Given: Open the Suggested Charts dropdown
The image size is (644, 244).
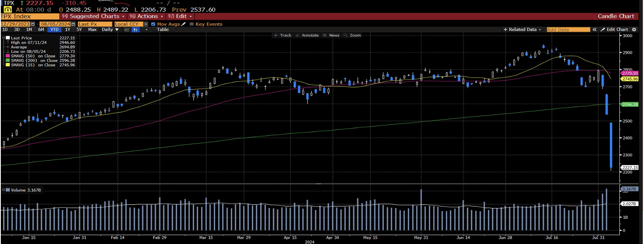Looking at the screenshot, I should pyautogui.click(x=93, y=16).
